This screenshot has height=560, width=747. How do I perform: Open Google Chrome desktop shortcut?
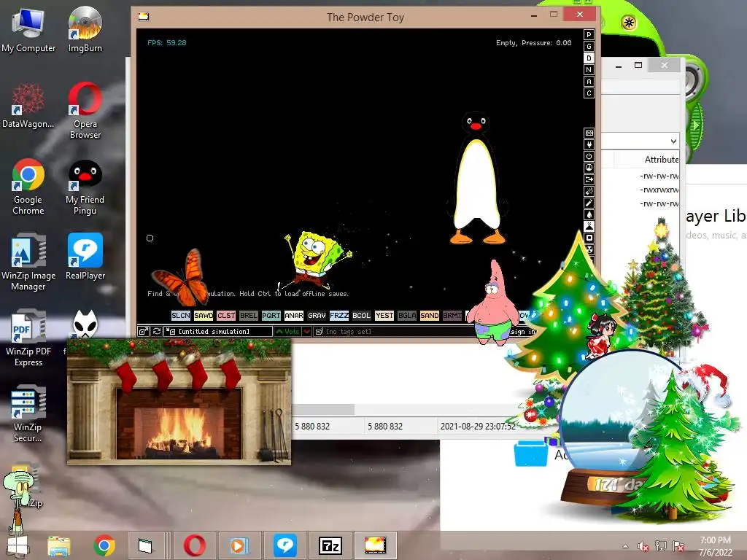click(28, 187)
